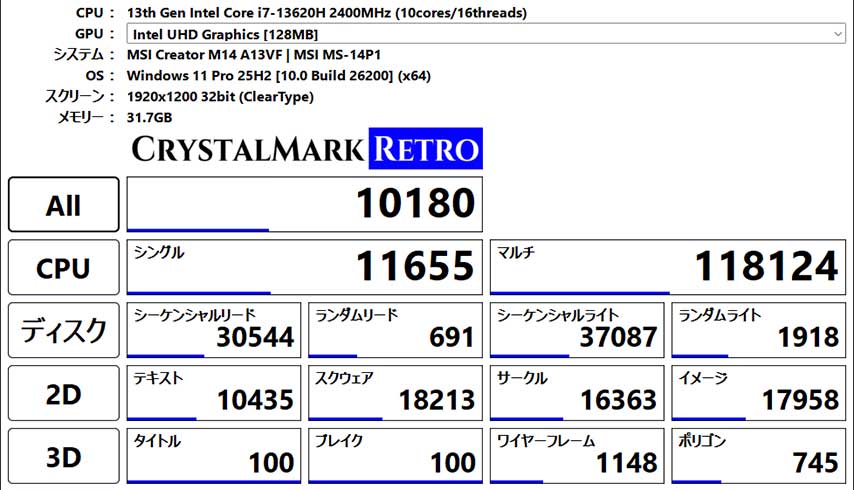This screenshot has height=490, width=854.
Task: Click the All benchmark button
Action: [x=63, y=205]
